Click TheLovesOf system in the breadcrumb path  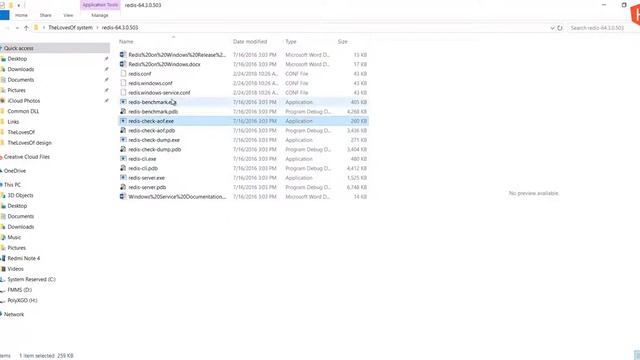(x=70, y=28)
